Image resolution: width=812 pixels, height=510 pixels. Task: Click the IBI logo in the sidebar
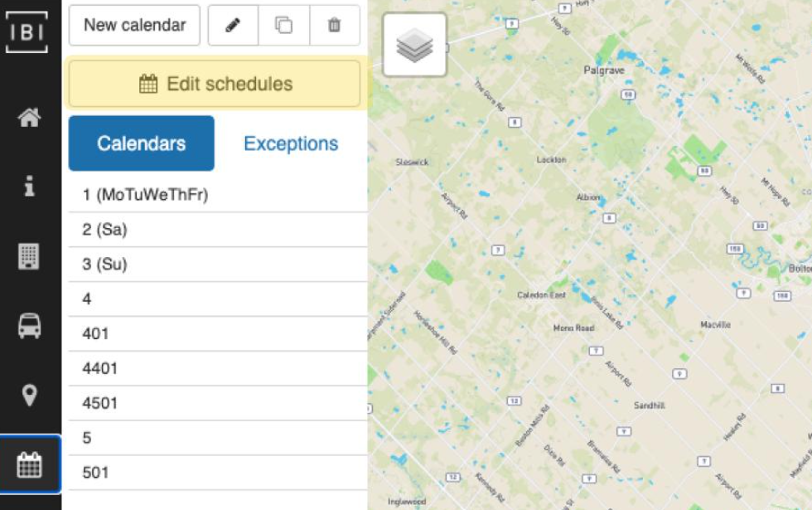pos(27,32)
